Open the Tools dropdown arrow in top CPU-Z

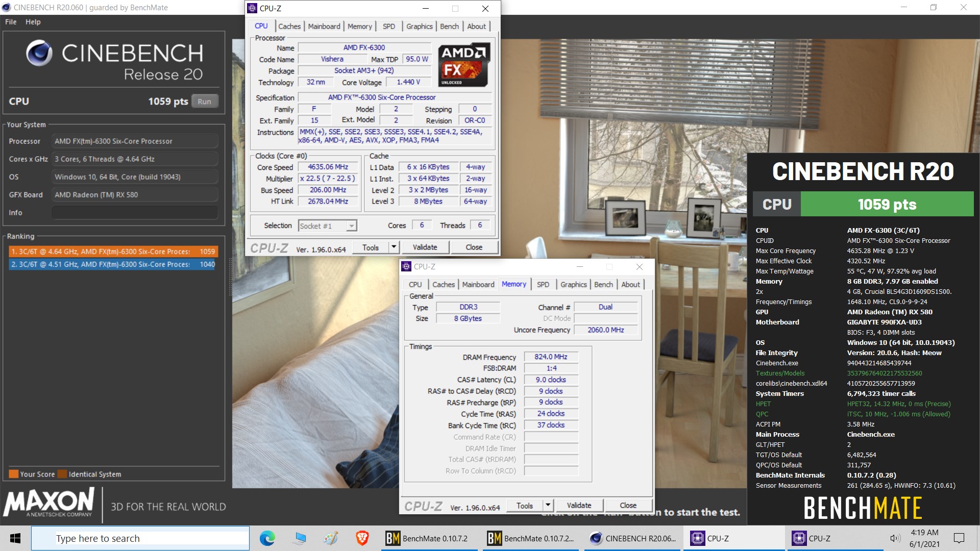394,247
